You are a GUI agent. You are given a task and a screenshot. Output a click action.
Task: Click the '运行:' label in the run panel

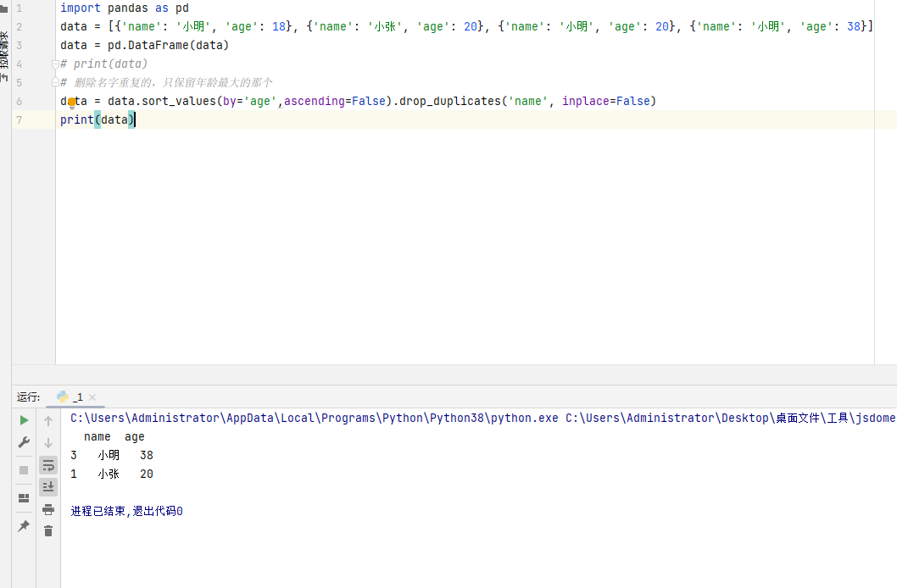(x=29, y=397)
